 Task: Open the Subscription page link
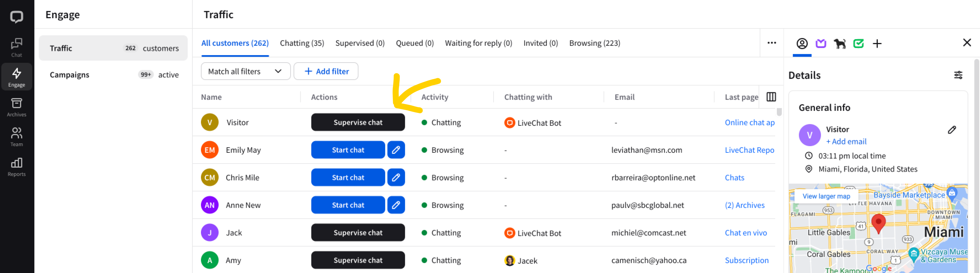pos(746,260)
